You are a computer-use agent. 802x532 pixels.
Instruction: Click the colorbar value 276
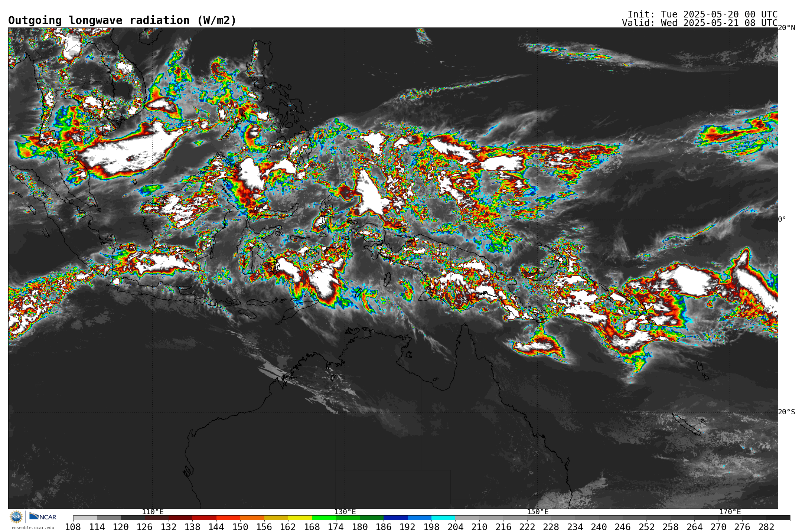click(742, 527)
